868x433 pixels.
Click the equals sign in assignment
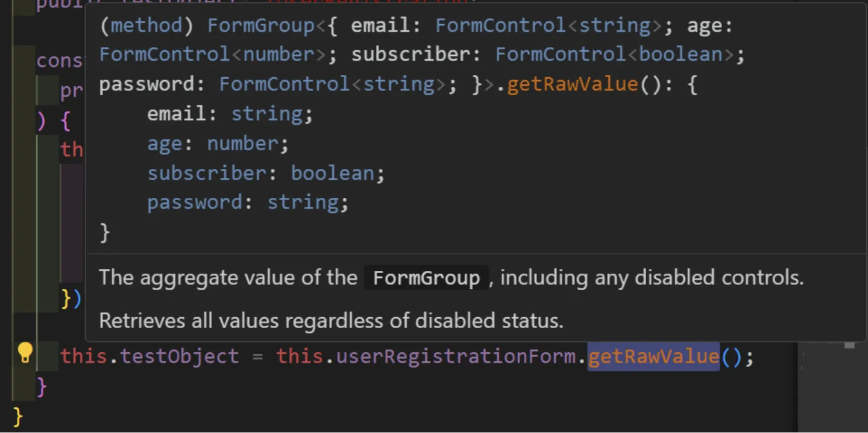point(257,356)
